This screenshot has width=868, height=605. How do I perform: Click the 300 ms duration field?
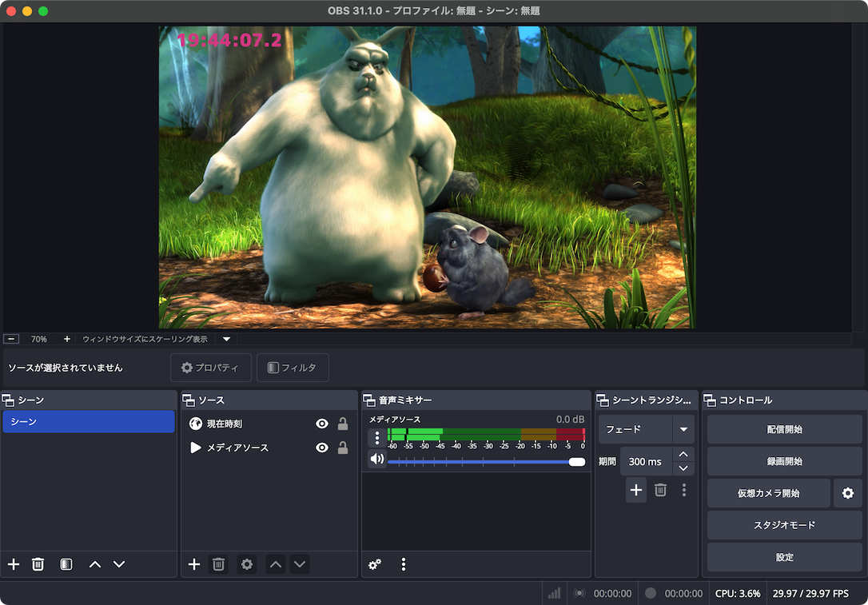tap(646, 462)
